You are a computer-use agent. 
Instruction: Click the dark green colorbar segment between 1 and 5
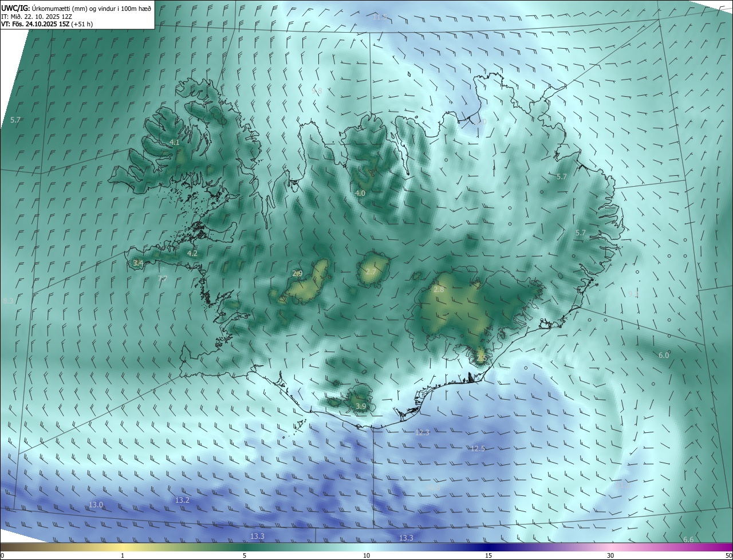[183, 547]
